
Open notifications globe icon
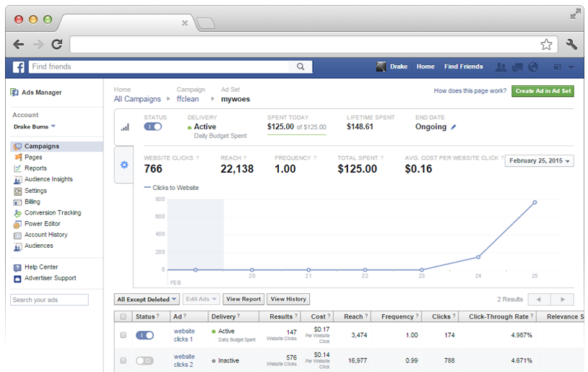click(533, 67)
